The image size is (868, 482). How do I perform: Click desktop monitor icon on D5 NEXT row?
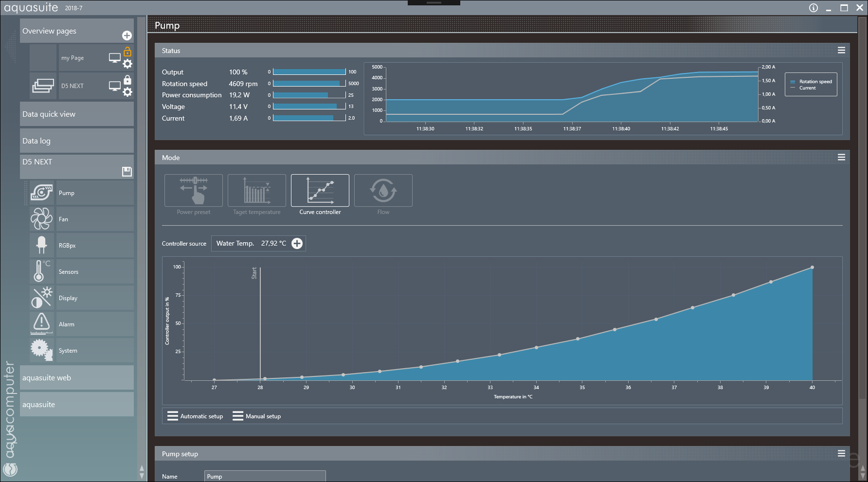click(x=115, y=86)
